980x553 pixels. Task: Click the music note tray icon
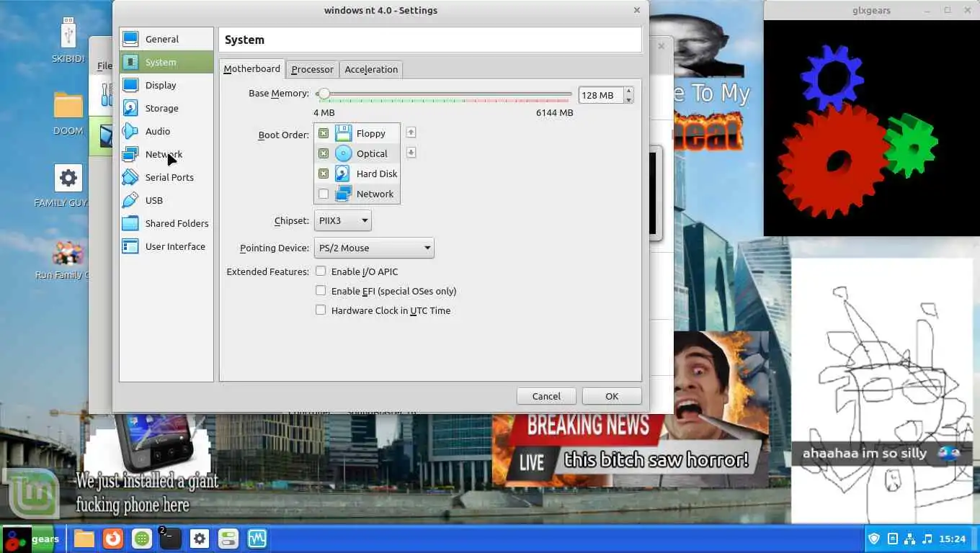(x=927, y=539)
